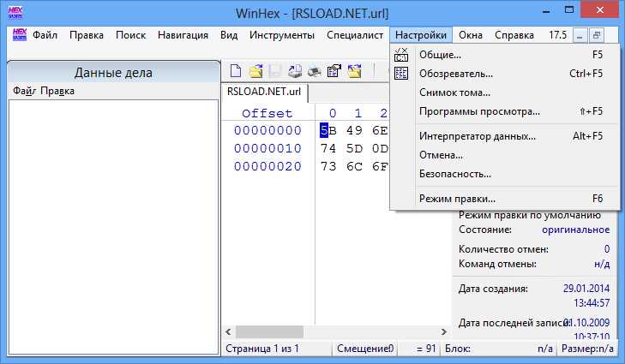Click hex byte 74 in second row

328,148
